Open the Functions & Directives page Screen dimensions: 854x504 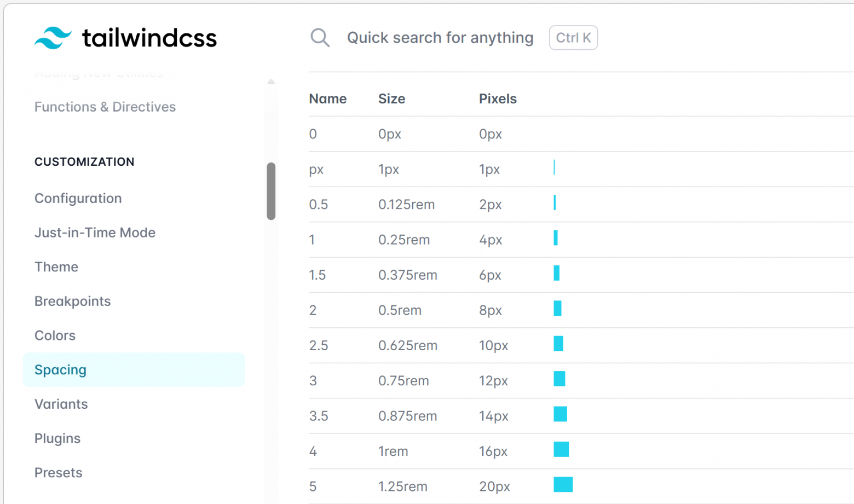tap(105, 107)
